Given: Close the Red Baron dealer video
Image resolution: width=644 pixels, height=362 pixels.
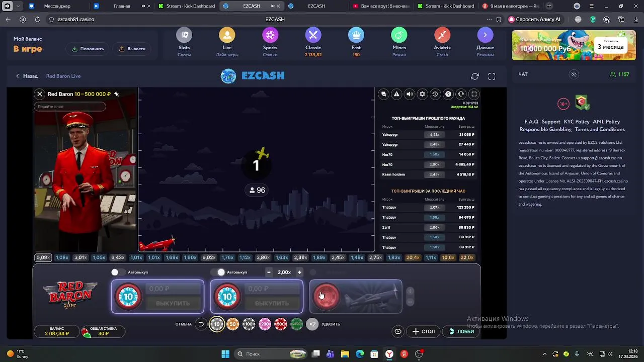Looking at the screenshot, I should [x=40, y=94].
